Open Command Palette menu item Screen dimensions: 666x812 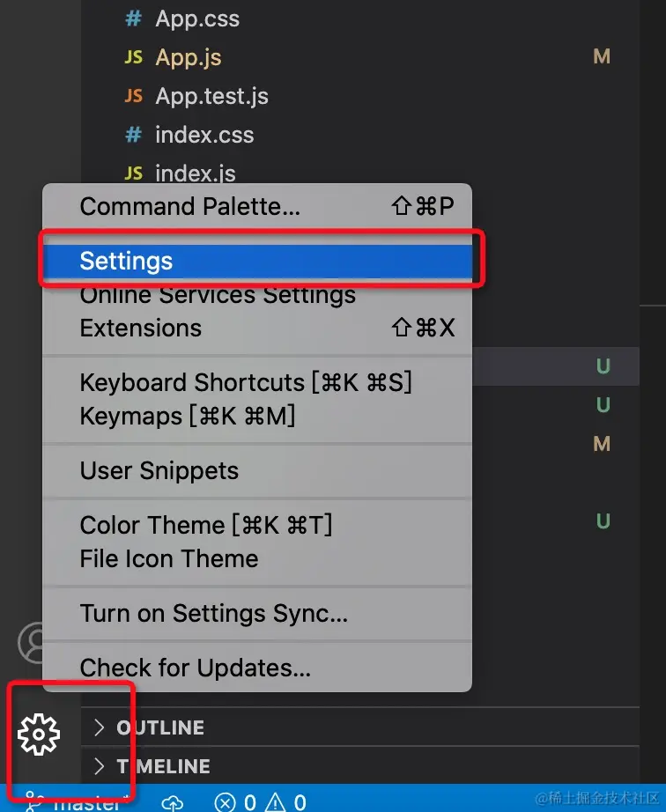pyautogui.click(x=189, y=207)
